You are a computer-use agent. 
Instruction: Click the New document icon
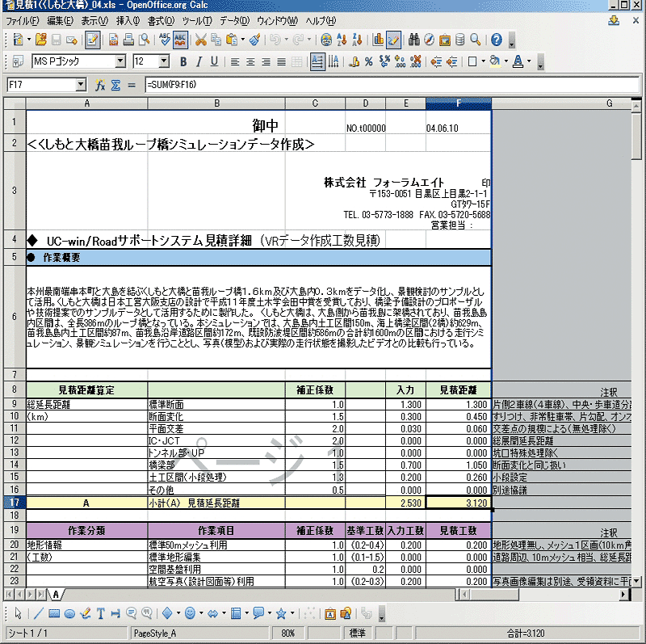point(18,40)
